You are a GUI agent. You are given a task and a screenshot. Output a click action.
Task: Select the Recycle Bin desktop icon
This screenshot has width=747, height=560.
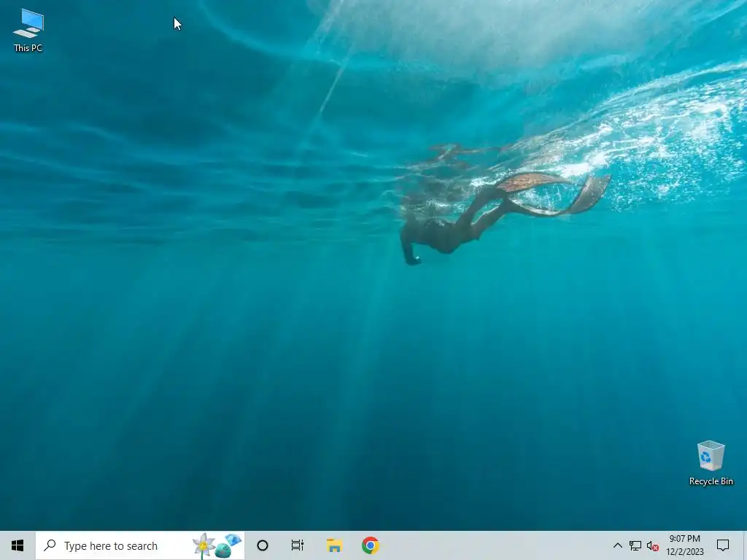[x=711, y=463]
